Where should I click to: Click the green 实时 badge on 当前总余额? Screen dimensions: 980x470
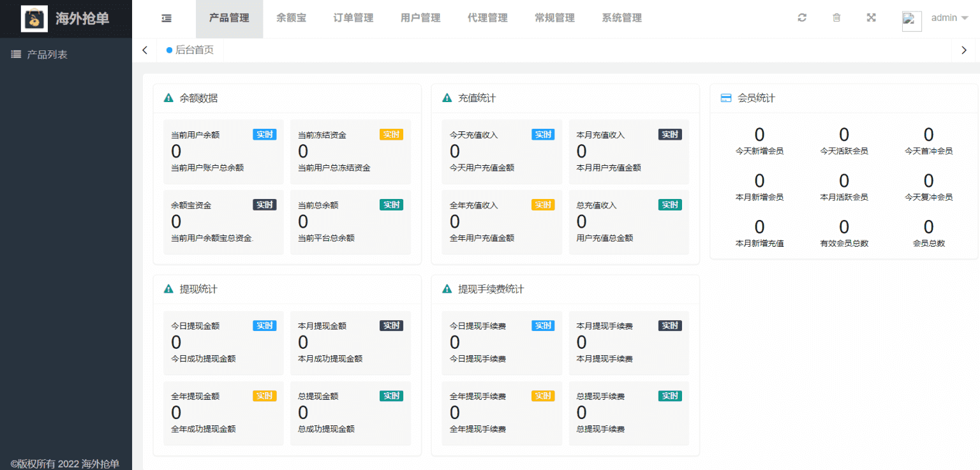pos(391,205)
